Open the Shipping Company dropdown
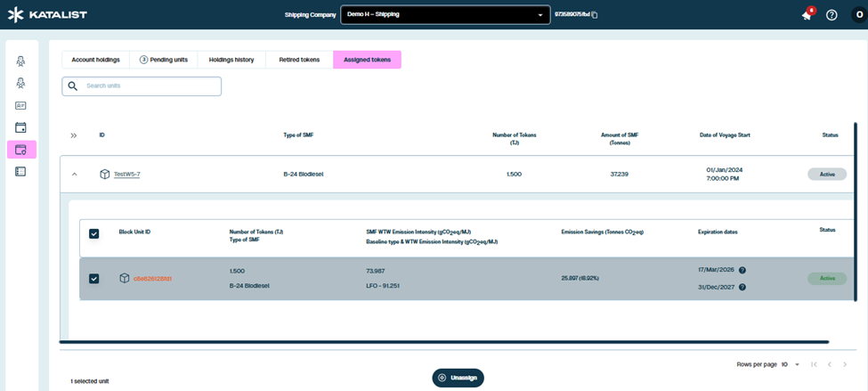The width and height of the screenshot is (868, 391). tap(445, 15)
